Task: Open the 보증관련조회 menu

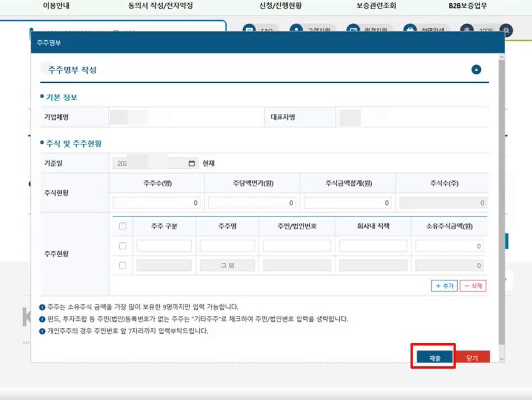Action: [x=376, y=6]
